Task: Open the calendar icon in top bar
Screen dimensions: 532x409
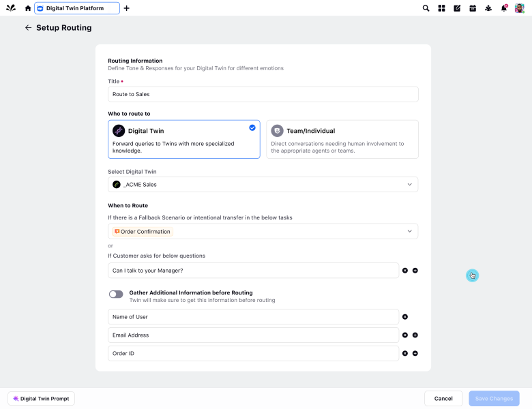Action: coord(473,8)
